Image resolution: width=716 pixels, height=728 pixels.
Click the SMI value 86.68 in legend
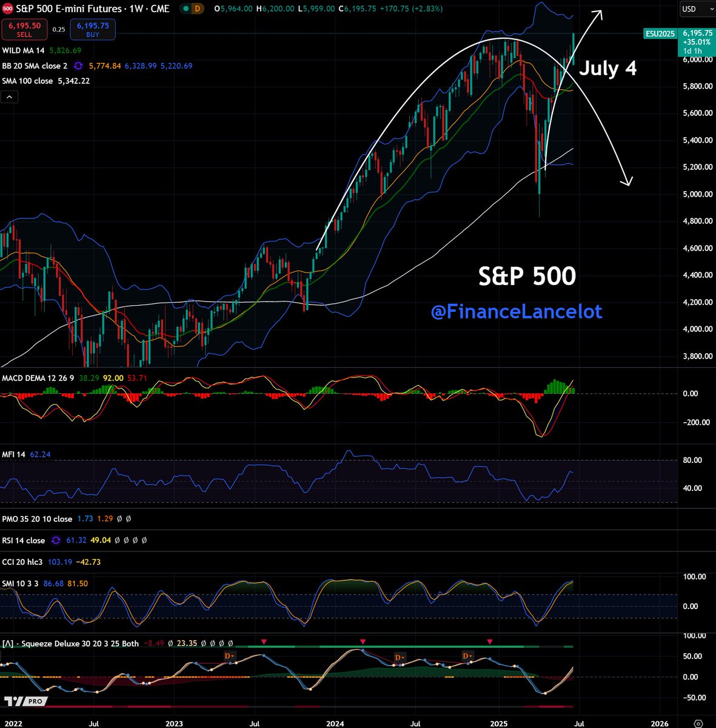pos(54,584)
